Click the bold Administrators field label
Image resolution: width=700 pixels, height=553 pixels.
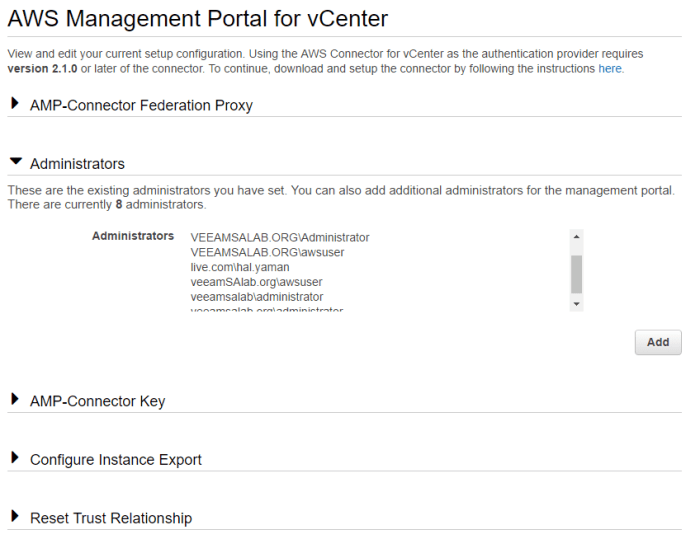pyautogui.click(x=133, y=236)
